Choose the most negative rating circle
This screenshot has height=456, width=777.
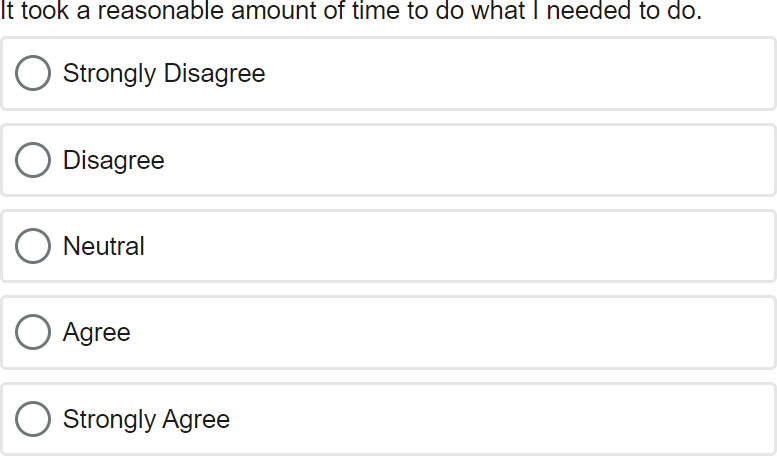[33, 73]
